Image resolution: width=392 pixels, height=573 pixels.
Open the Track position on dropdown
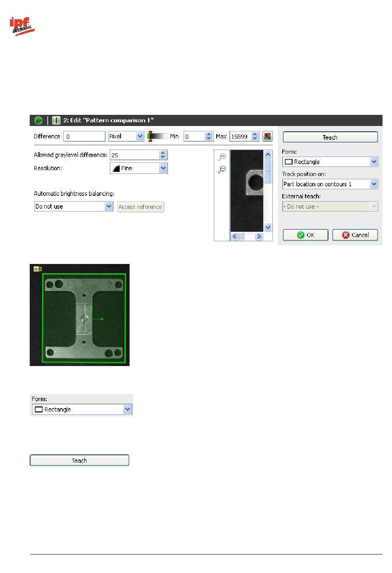(330, 184)
